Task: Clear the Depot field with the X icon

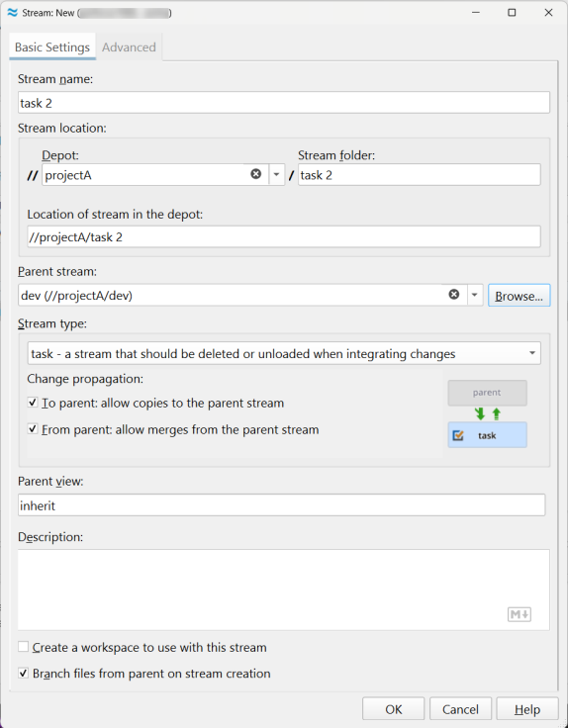Action: tap(256, 174)
